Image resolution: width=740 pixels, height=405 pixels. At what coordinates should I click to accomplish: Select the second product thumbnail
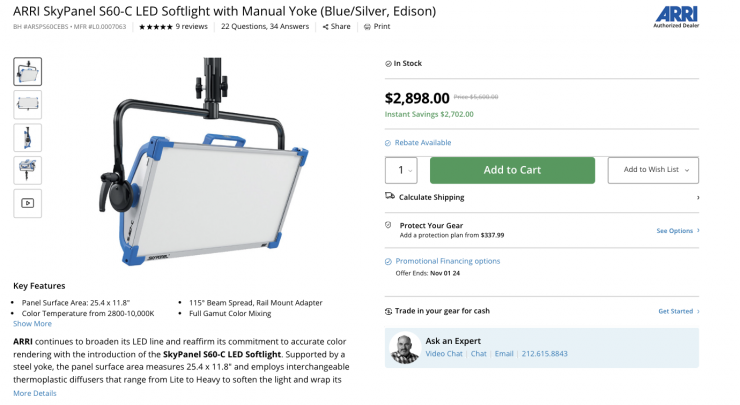click(x=28, y=102)
